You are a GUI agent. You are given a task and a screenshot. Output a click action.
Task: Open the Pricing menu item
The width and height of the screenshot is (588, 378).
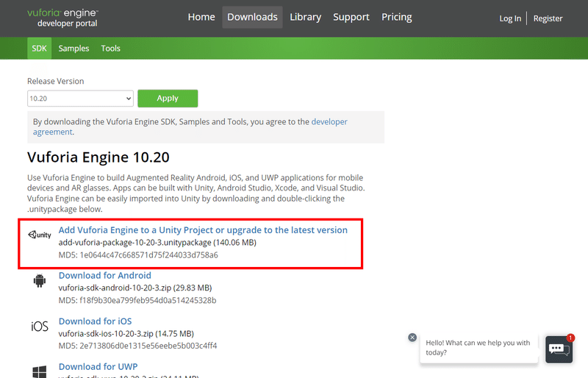397,17
